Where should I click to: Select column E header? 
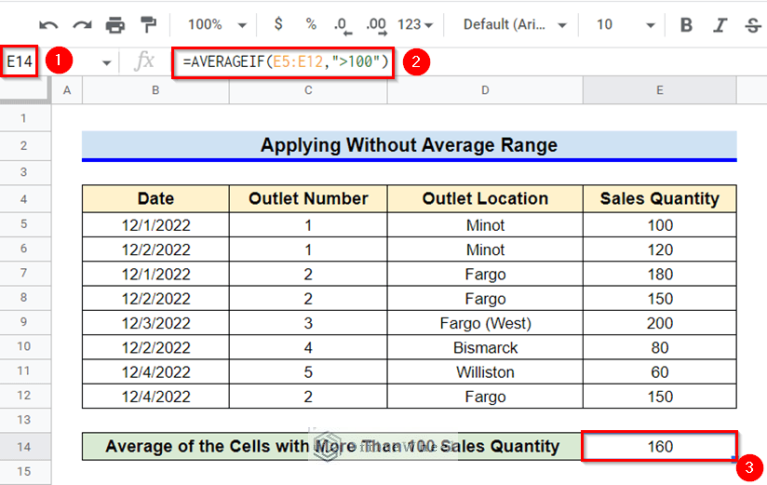pos(659,90)
